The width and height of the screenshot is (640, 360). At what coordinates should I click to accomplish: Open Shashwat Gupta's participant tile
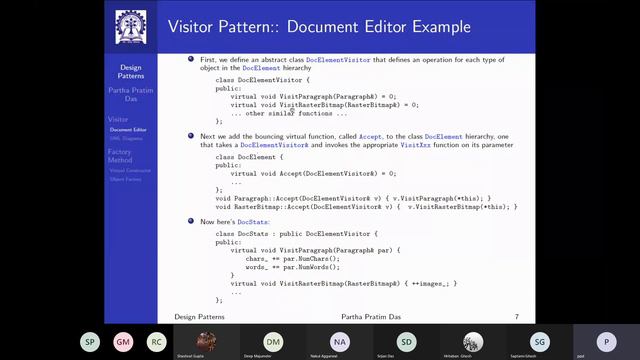pos(206,342)
